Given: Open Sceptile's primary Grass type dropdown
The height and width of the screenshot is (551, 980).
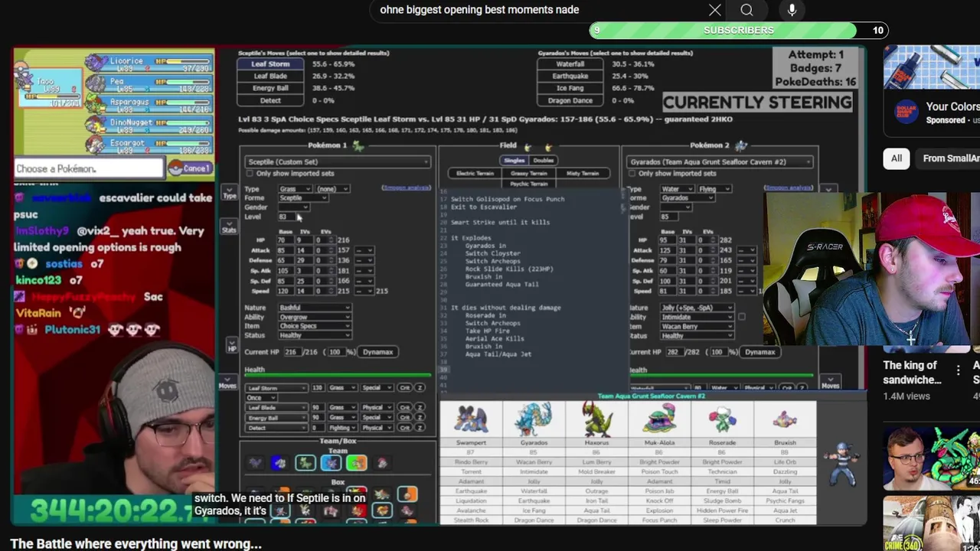Looking at the screenshot, I should [x=297, y=188].
